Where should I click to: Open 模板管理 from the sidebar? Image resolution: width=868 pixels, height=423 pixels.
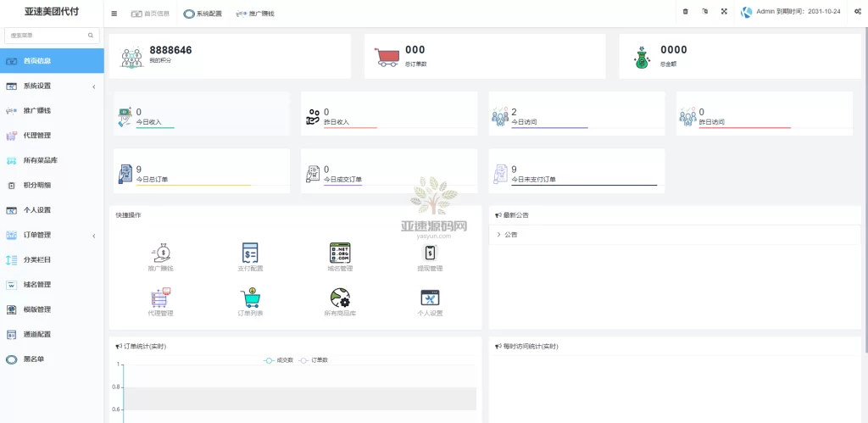pos(36,309)
